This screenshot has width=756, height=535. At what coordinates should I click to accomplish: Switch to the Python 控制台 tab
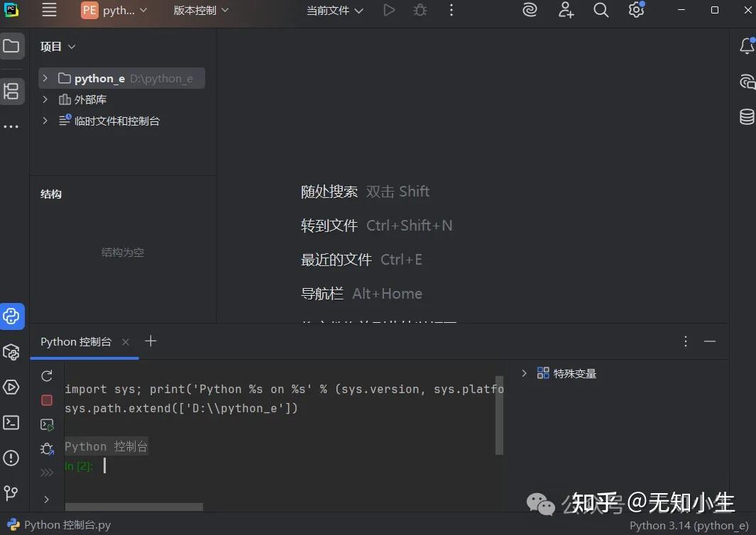point(75,341)
